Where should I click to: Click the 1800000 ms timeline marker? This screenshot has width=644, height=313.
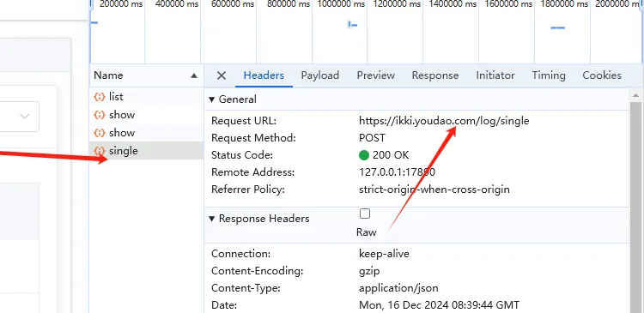point(564,4)
